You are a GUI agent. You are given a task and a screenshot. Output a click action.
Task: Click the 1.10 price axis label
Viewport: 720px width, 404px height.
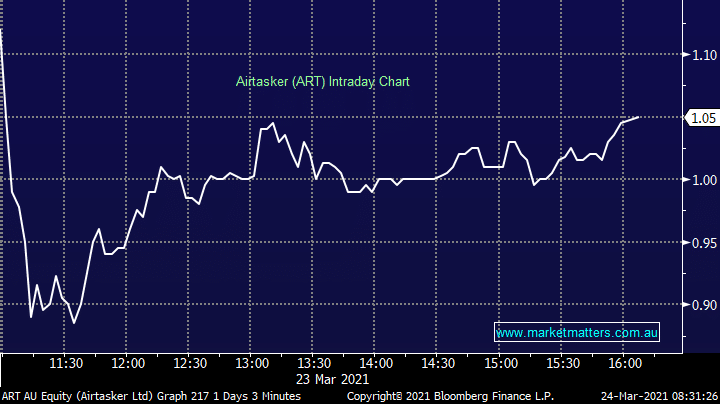704,55
